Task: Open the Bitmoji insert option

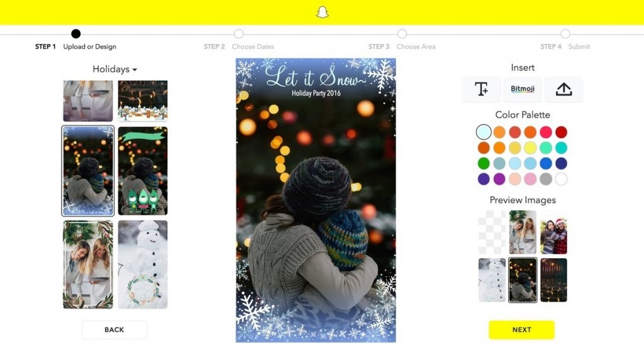Action: tap(523, 89)
